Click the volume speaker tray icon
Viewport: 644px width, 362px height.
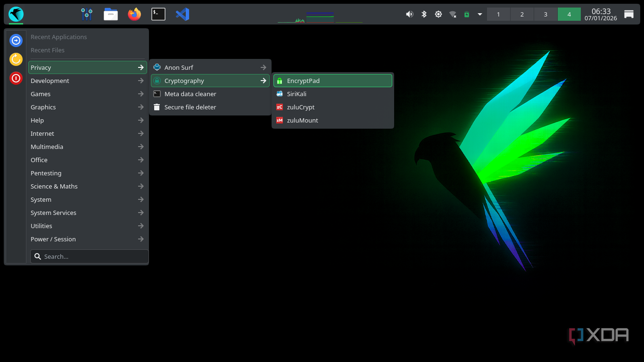[x=409, y=14]
